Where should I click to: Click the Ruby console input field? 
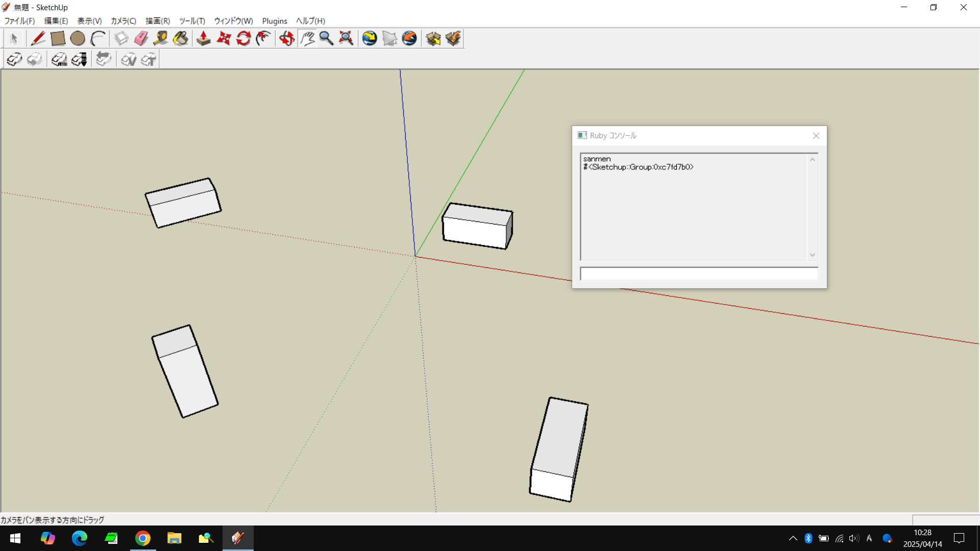pos(699,274)
